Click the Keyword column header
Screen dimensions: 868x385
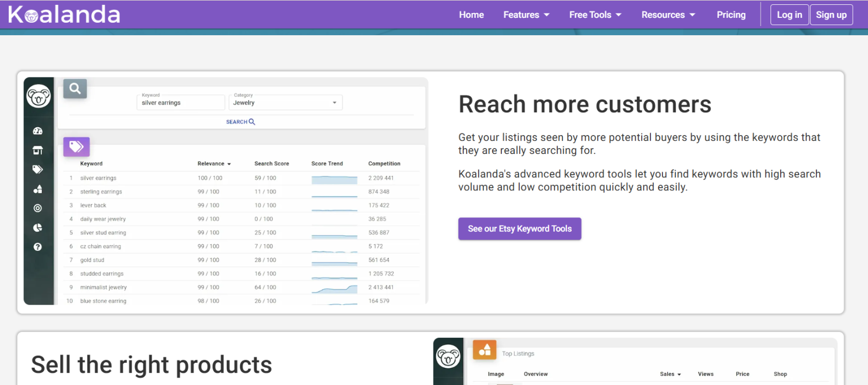pos(91,164)
